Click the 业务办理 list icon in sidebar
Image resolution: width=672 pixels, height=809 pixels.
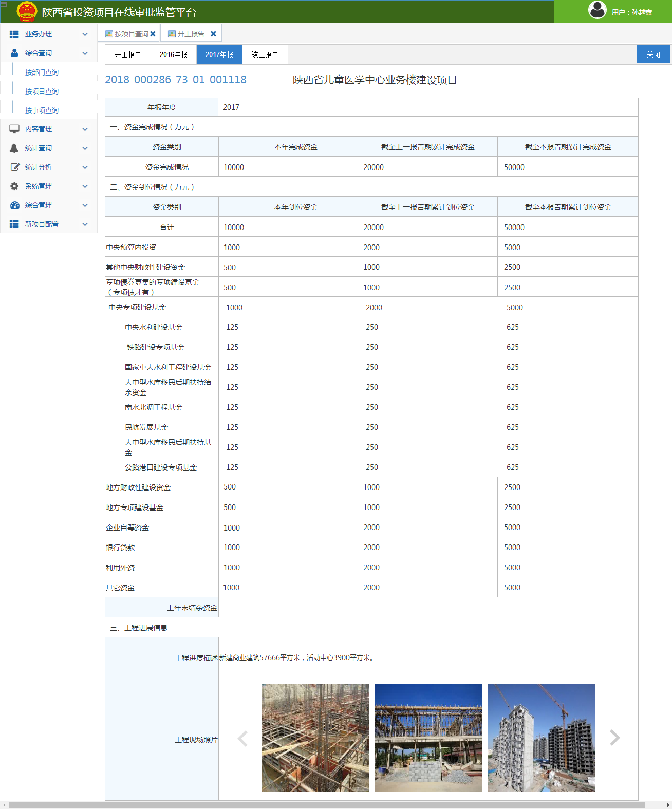point(14,34)
